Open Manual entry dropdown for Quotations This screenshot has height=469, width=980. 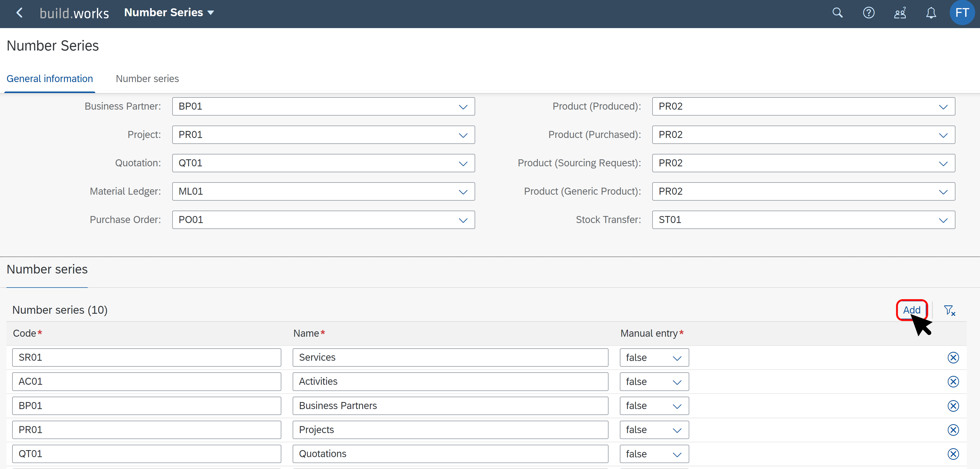pos(654,454)
